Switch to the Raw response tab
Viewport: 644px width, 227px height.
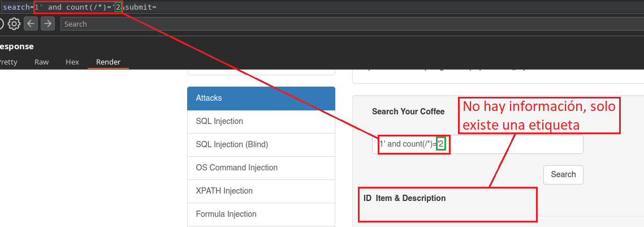[41, 62]
